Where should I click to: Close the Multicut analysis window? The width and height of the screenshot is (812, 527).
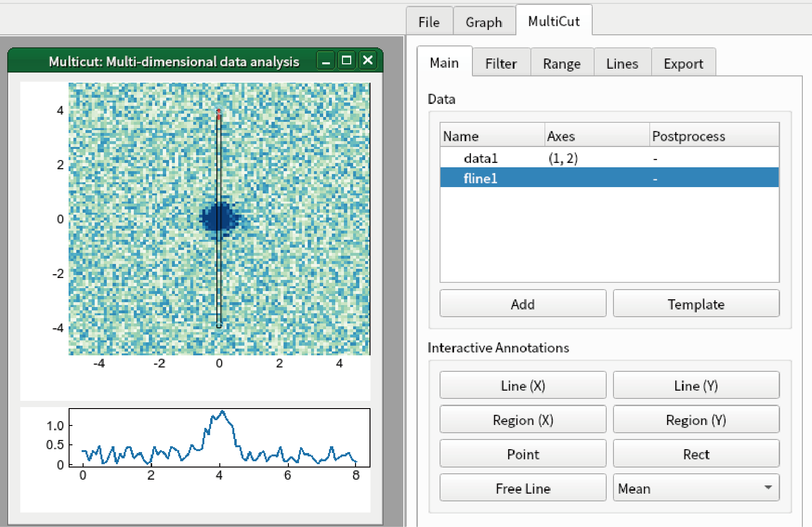(368, 61)
